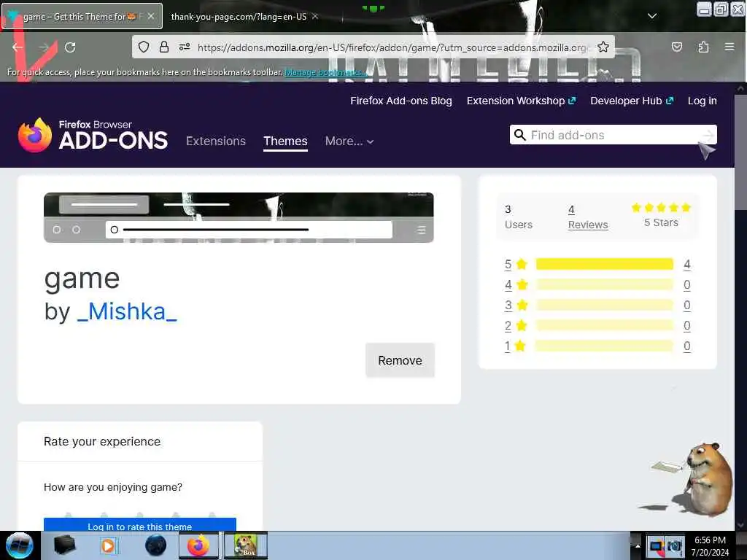Click the search magnifier icon in Find add-ons
The height and width of the screenshot is (560, 747).
coord(520,135)
